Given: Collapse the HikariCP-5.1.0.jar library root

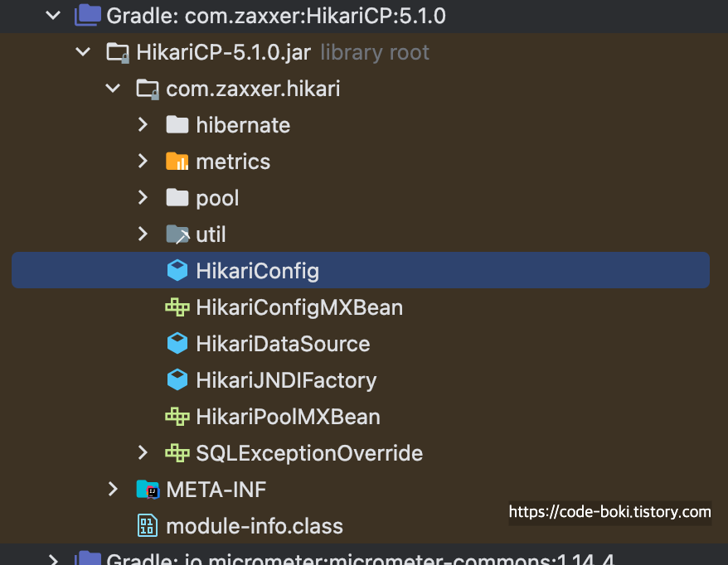Looking at the screenshot, I should (83, 52).
